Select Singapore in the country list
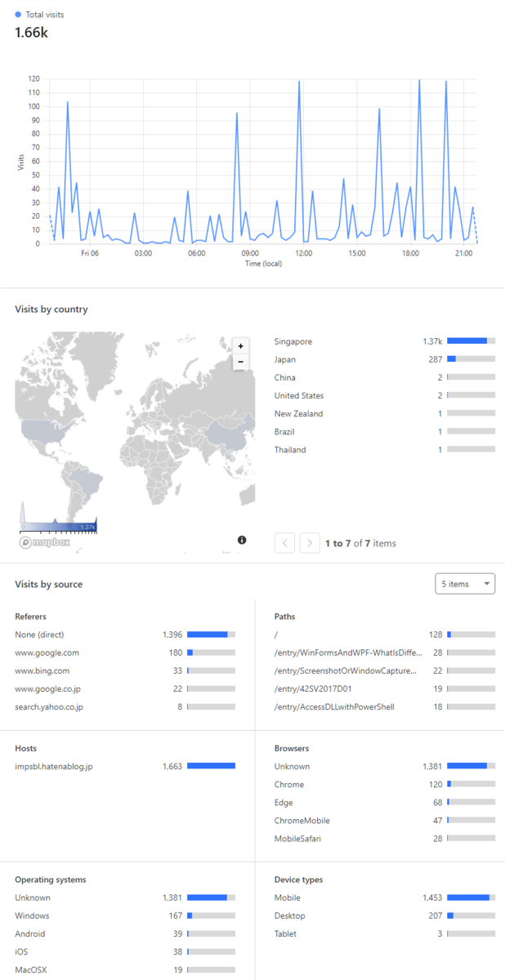 click(293, 341)
